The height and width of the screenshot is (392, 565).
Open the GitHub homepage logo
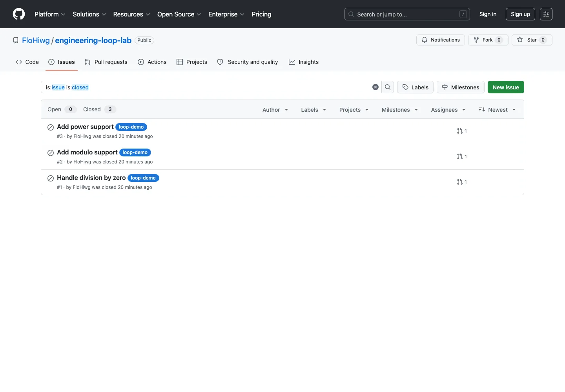click(x=19, y=14)
